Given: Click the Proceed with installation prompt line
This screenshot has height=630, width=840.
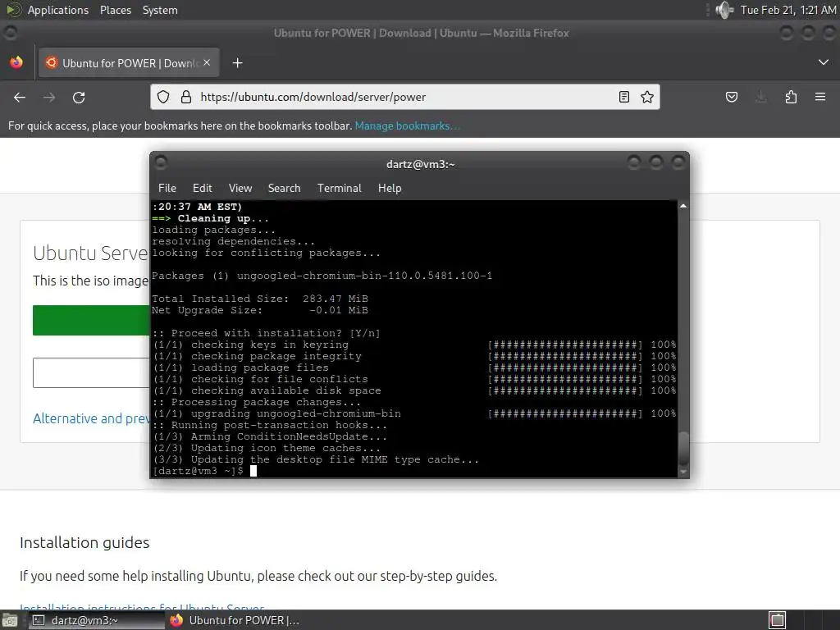Looking at the screenshot, I should click(267, 333).
